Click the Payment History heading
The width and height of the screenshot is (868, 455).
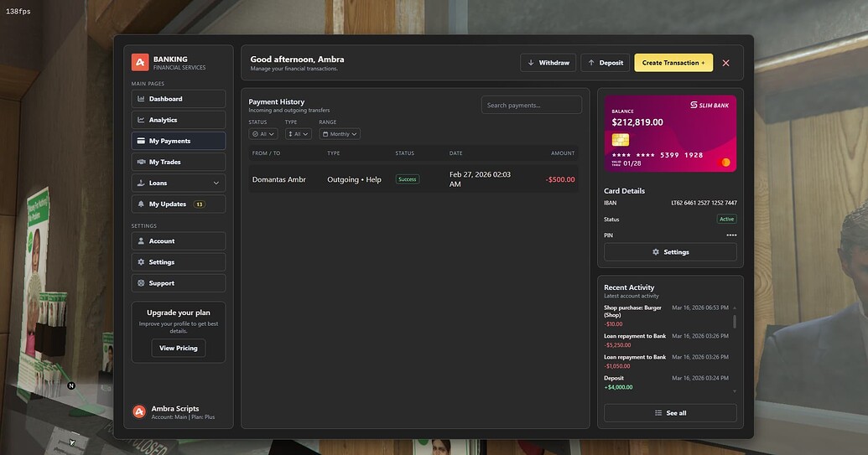pyautogui.click(x=276, y=101)
